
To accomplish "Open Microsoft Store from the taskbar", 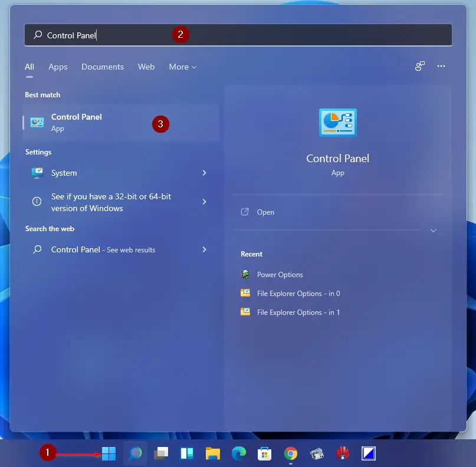I will [x=264, y=453].
